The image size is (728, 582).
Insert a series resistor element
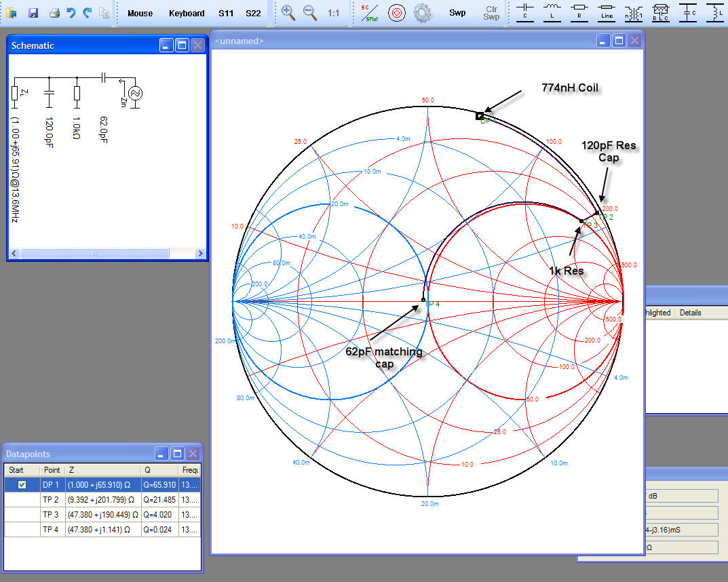[x=579, y=12]
